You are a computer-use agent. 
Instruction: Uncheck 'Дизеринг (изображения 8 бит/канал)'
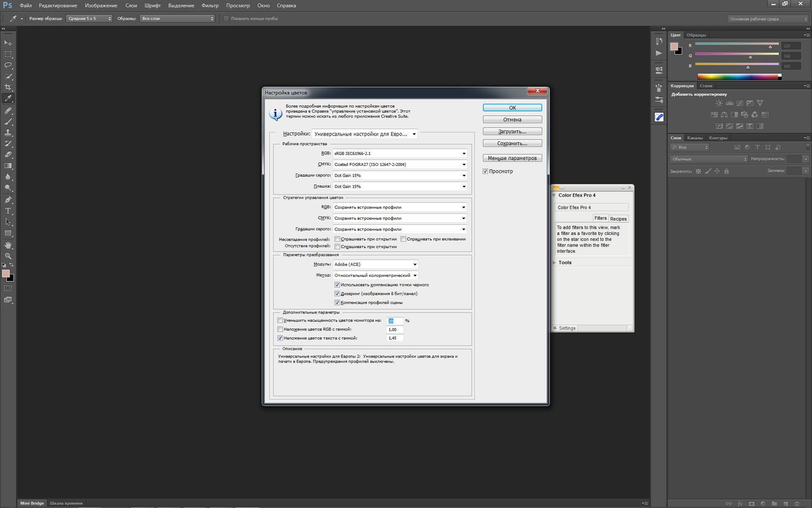pyautogui.click(x=337, y=294)
